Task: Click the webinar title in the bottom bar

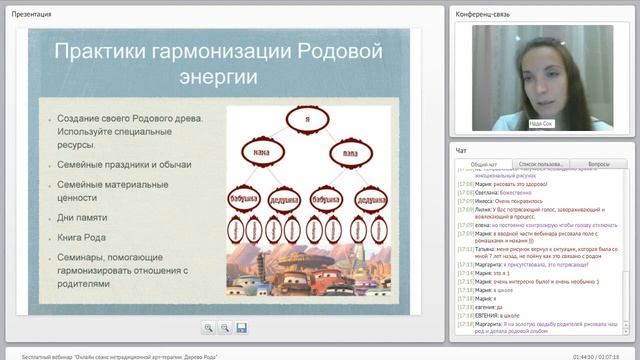Action: 119,357
